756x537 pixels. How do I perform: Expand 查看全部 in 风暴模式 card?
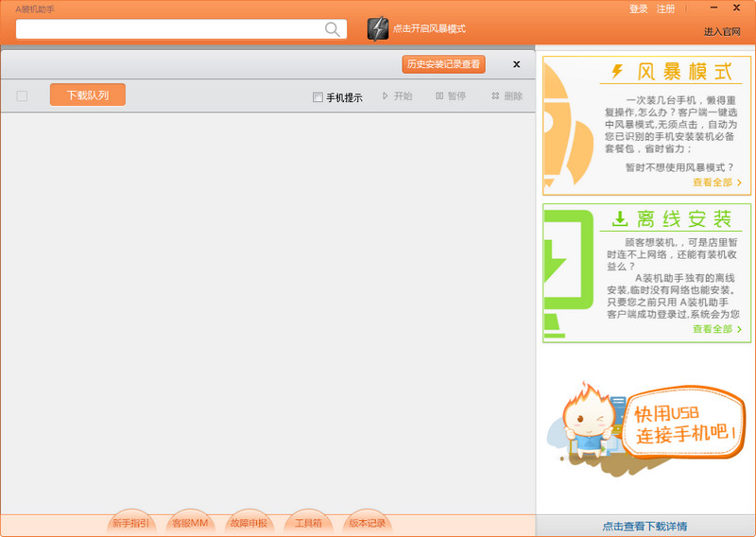click(717, 182)
